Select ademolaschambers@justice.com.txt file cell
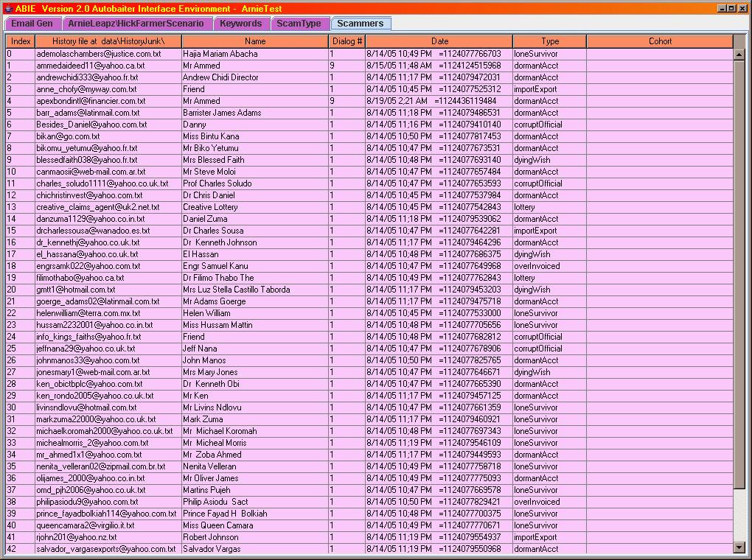Screen dimensions: 752x560 [108, 54]
